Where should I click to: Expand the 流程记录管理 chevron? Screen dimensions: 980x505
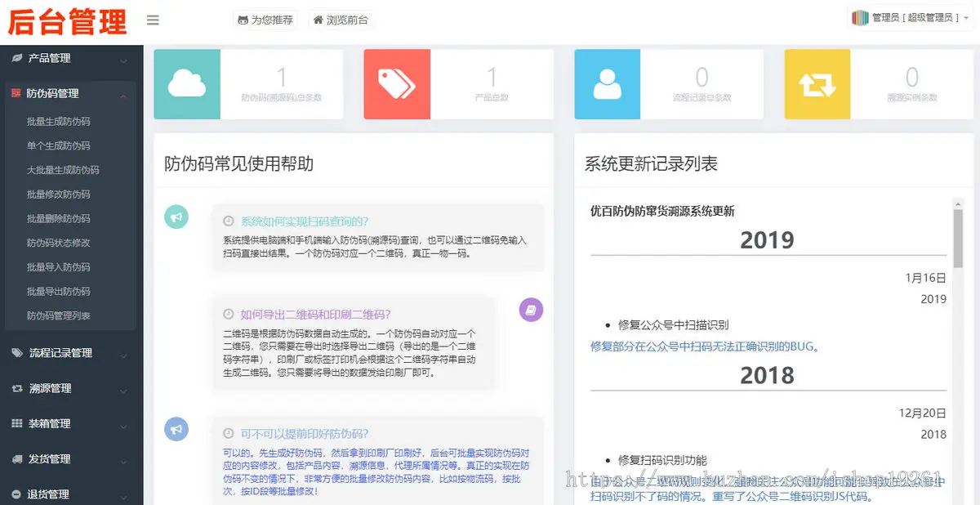pyautogui.click(x=123, y=355)
